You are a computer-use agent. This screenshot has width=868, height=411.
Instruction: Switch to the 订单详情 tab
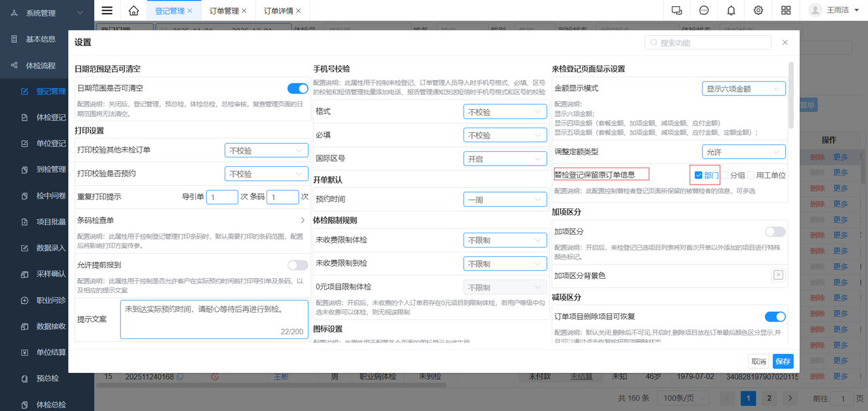point(279,11)
